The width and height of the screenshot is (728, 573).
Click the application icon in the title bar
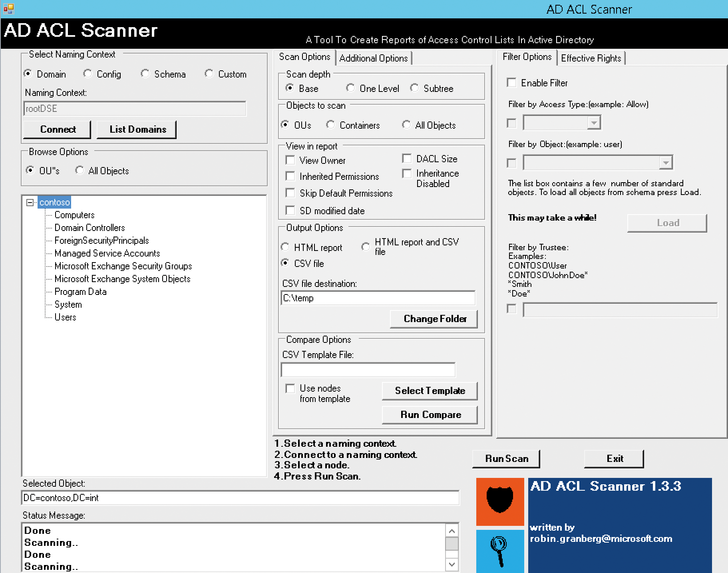(x=8, y=9)
